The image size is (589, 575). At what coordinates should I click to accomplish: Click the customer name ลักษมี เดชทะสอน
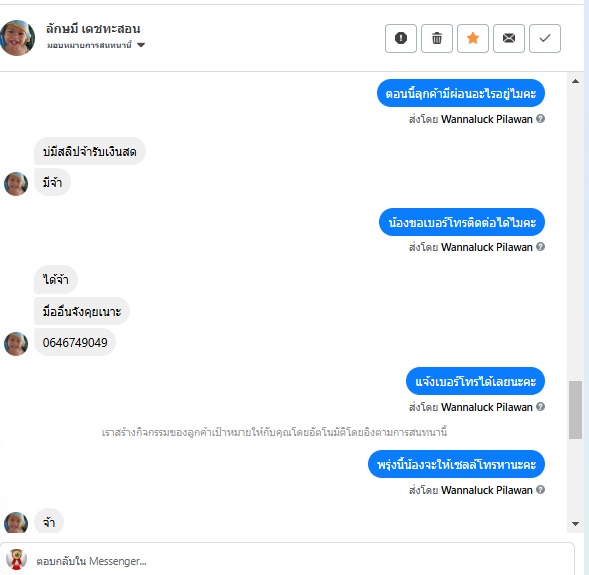coord(93,29)
